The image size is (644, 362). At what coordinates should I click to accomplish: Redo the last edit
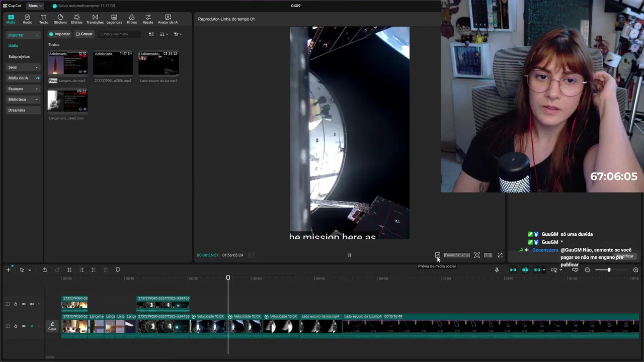pos(57,270)
